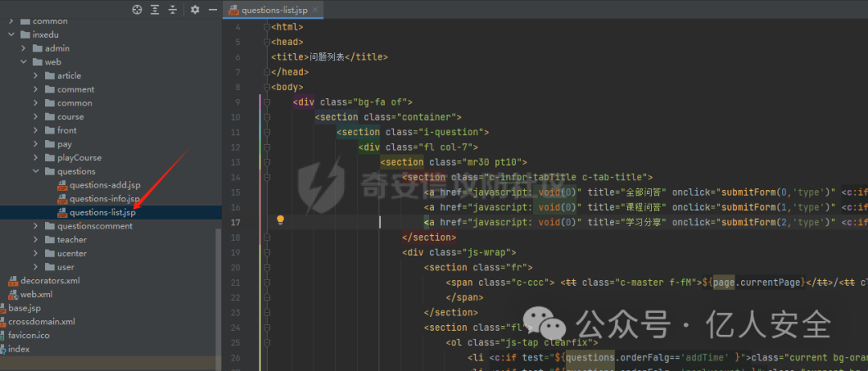Image resolution: width=868 pixels, height=371 pixels.
Task: Fold the body tag at line 8
Action: 267,87
